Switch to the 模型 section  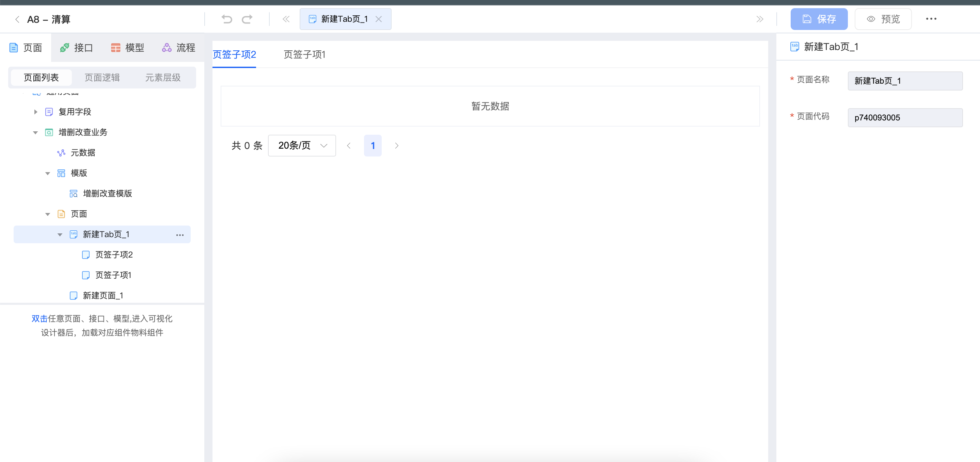tap(127, 48)
